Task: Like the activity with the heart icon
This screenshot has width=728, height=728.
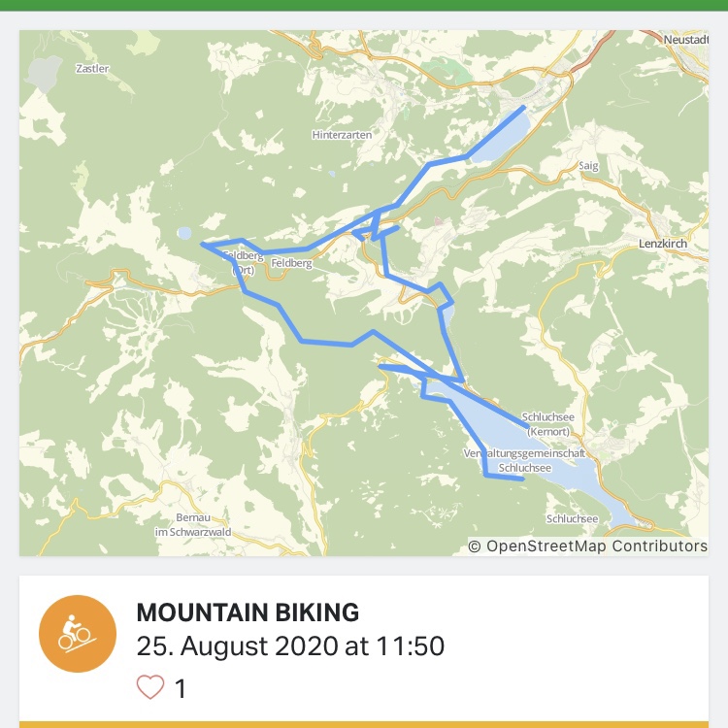Action: pos(150,688)
